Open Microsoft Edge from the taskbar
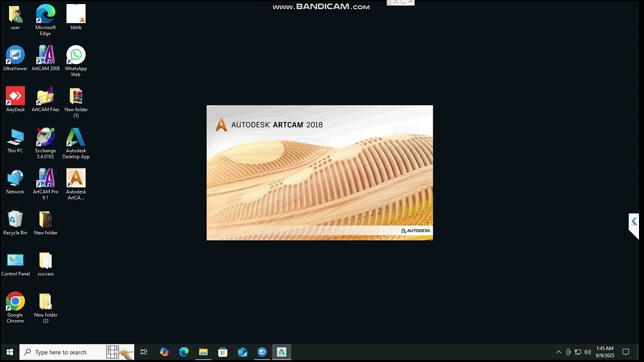This screenshot has height=362, width=644. [x=184, y=352]
